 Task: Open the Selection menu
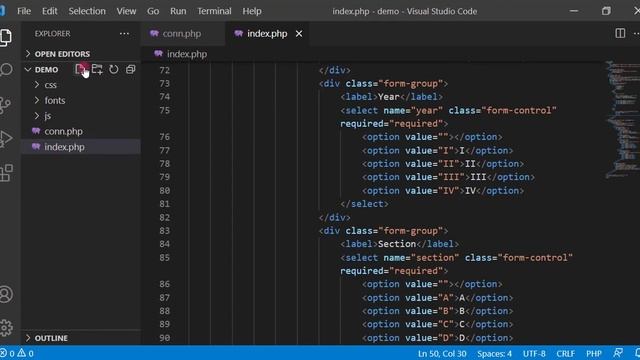coord(87,11)
